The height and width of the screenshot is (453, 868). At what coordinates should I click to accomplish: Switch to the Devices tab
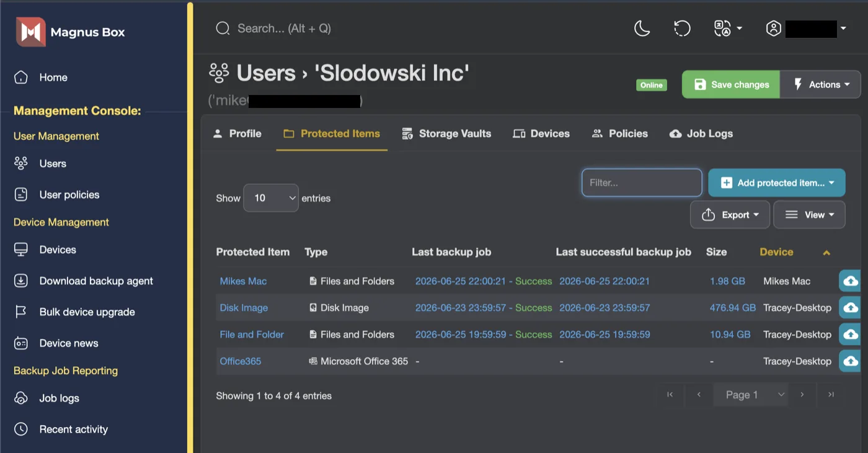pyautogui.click(x=541, y=133)
